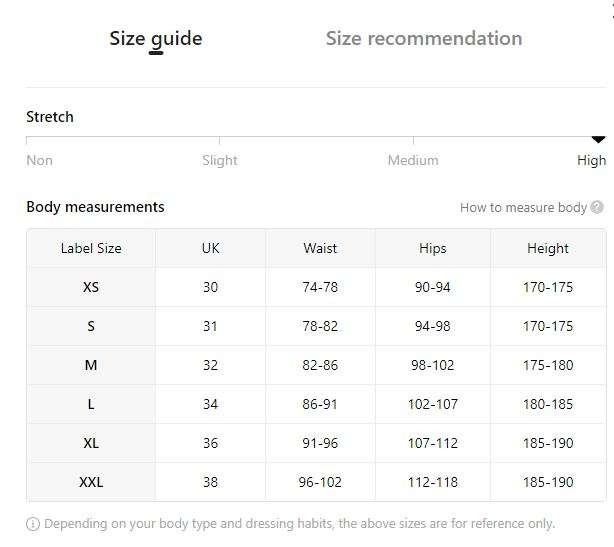Click the Medium stretch label
The width and height of the screenshot is (614, 547).
coord(413,160)
